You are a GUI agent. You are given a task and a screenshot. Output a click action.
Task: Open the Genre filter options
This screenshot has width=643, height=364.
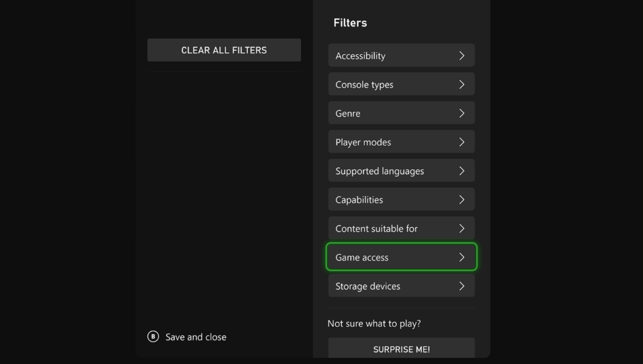[402, 113]
